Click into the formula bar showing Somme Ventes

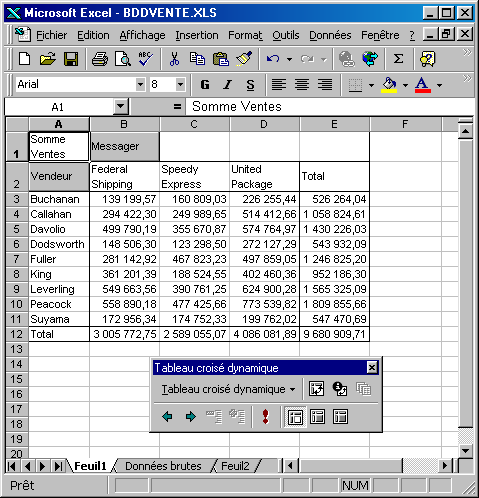(x=330, y=107)
